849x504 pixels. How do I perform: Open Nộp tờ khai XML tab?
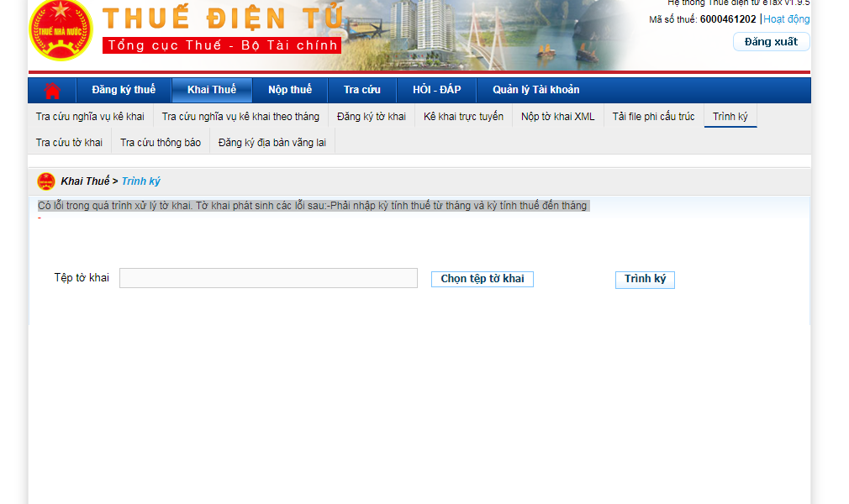click(x=557, y=117)
